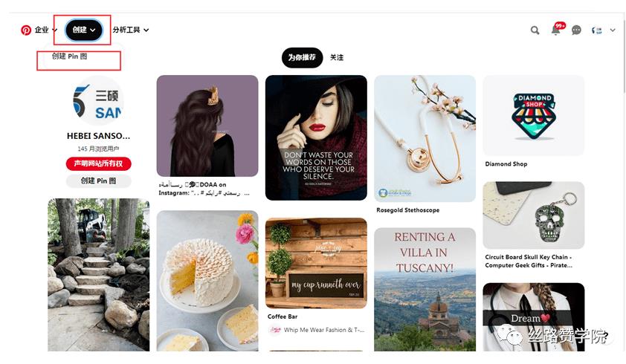Image resolution: width=626 pixels, height=364 pixels.
Task: Click 创建 Pin 图 button under profile
Action: point(99,181)
